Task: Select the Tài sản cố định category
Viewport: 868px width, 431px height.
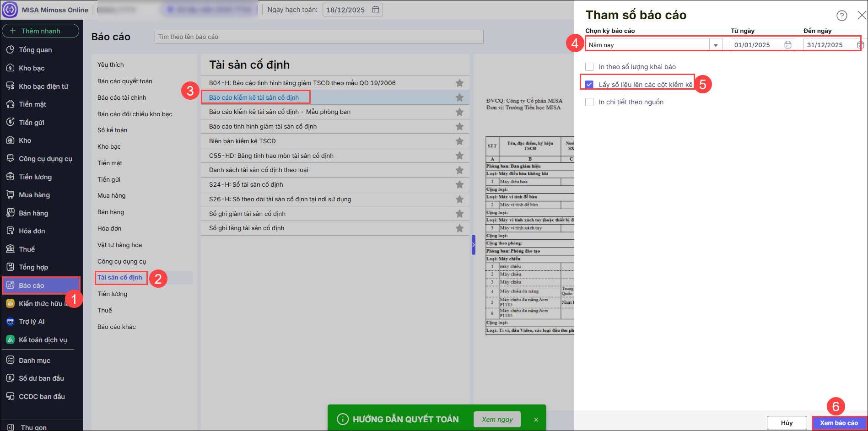Action: click(x=120, y=277)
